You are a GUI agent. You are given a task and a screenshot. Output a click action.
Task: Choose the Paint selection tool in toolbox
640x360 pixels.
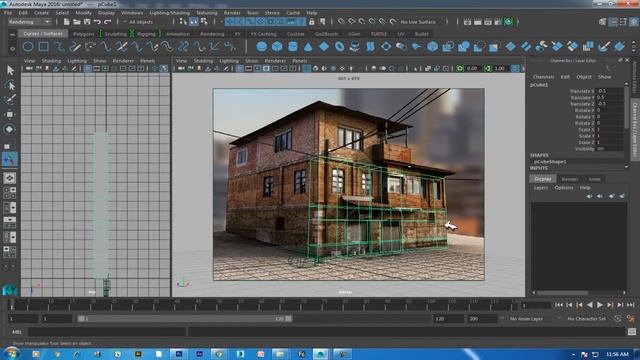click(x=10, y=100)
